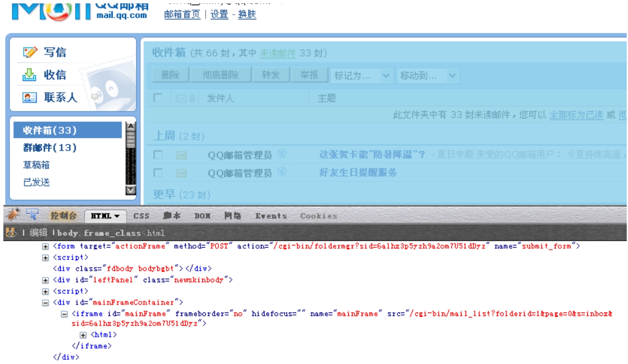628x364 pixels.
Task: Click badge icon beside second QQ邮箱管理员 sender
Action: 282,171
